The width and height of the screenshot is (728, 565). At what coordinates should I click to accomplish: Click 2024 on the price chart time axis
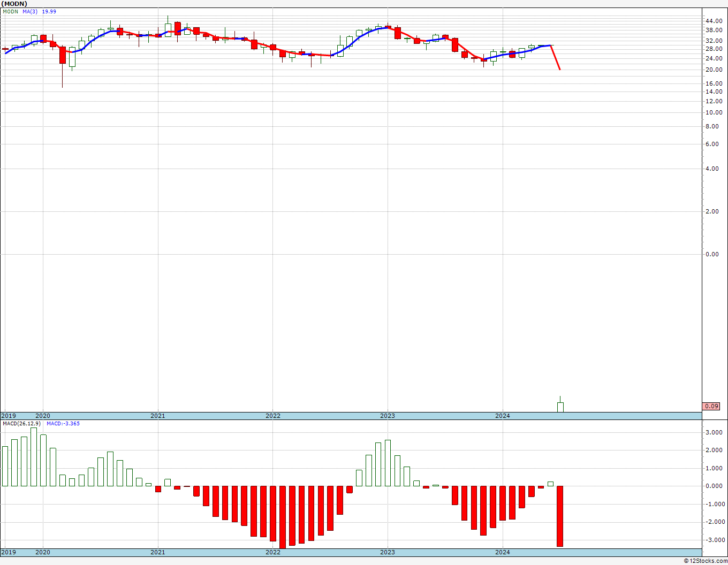tap(503, 416)
